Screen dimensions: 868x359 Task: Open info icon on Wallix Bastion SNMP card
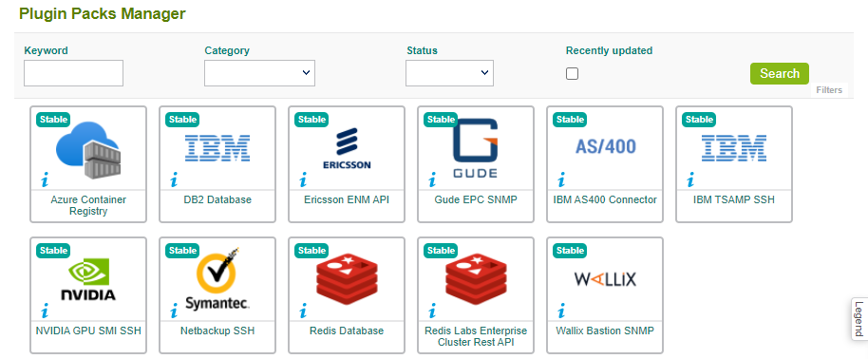[x=562, y=311]
